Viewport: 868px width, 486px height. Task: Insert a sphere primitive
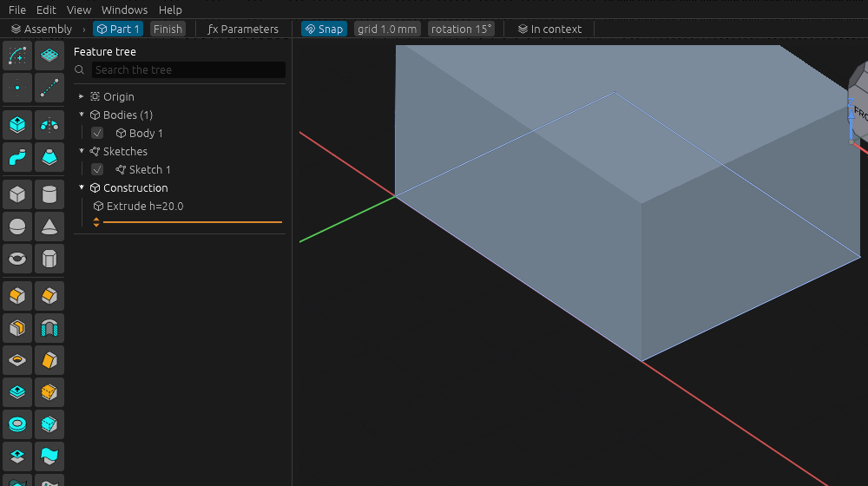17,227
